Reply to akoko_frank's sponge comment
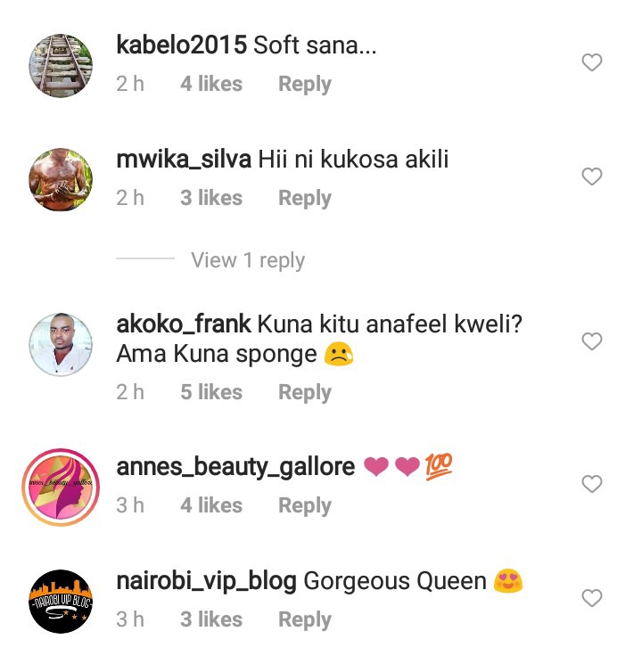 pos(304,392)
